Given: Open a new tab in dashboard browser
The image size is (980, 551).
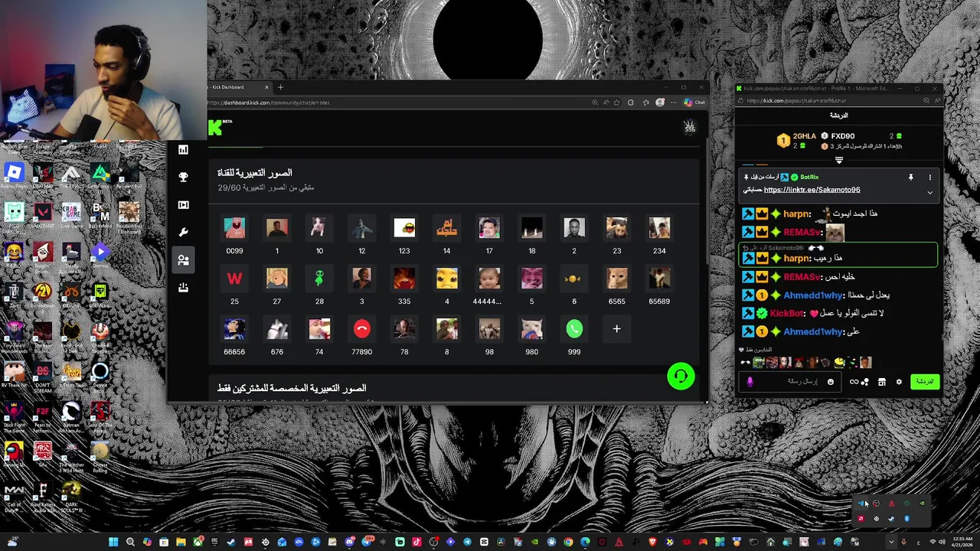Looking at the screenshot, I should tap(280, 87).
